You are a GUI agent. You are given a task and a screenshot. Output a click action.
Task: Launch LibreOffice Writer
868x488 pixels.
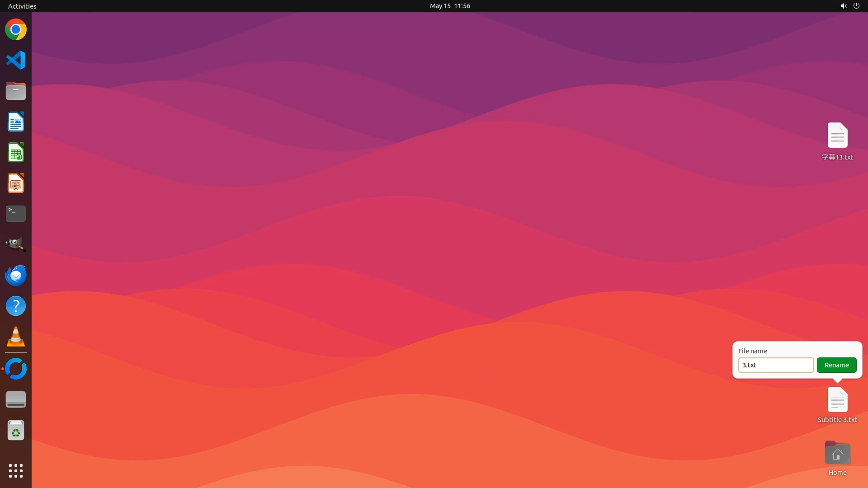pos(16,122)
